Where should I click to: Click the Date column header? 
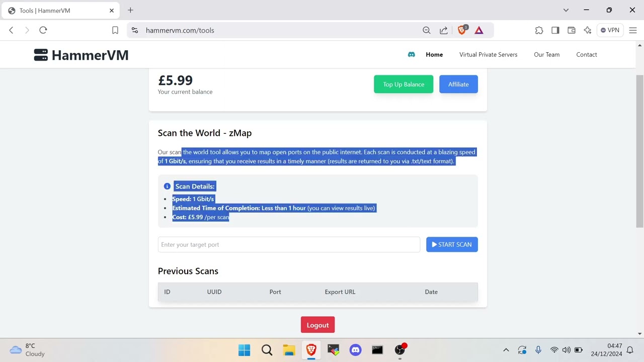[x=431, y=292]
